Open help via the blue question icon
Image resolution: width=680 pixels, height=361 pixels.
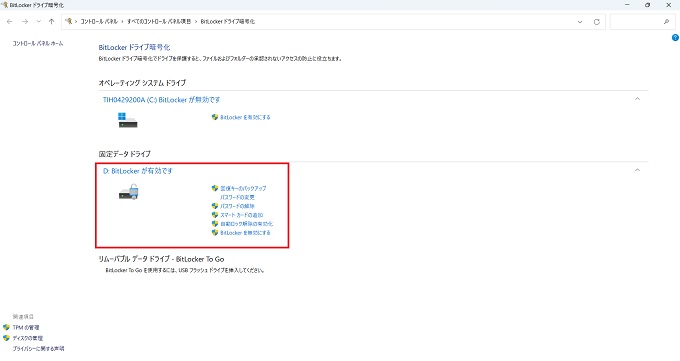[675, 38]
